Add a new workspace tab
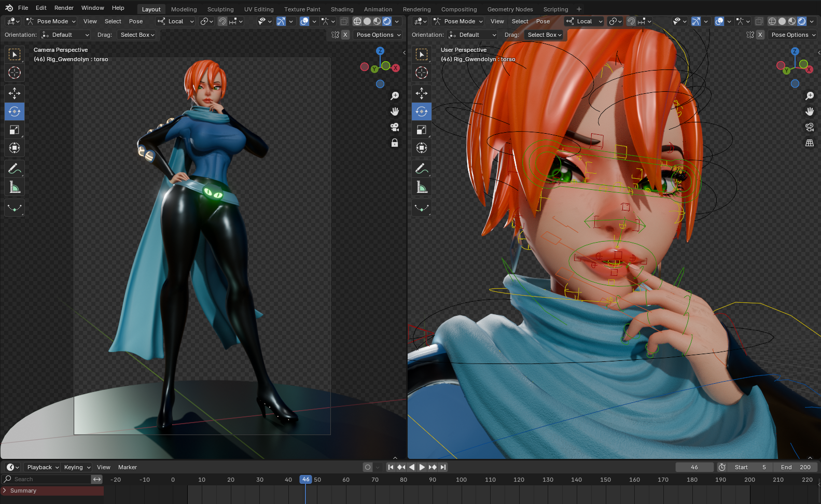The width and height of the screenshot is (821, 504). (579, 9)
